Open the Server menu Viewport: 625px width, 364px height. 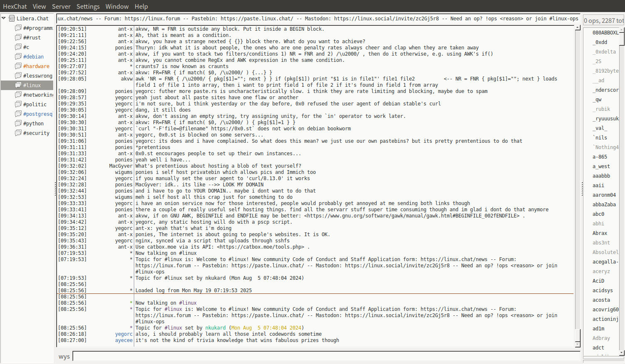coord(61,6)
